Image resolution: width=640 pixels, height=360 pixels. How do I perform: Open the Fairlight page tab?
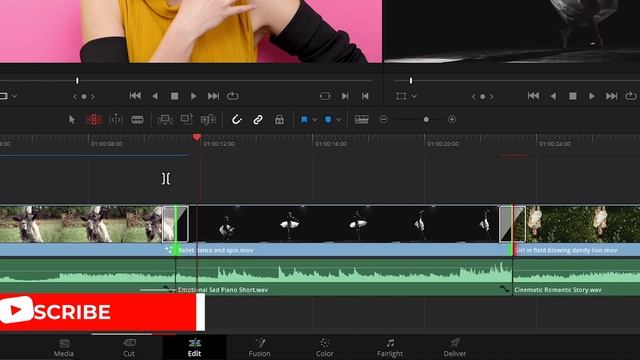pyautogui.click(x=390, y=347)
